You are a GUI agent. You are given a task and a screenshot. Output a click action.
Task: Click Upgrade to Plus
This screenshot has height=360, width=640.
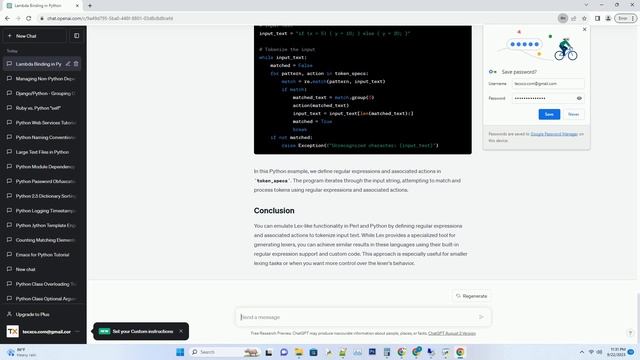pyautogui.click(x=42, y=314)
